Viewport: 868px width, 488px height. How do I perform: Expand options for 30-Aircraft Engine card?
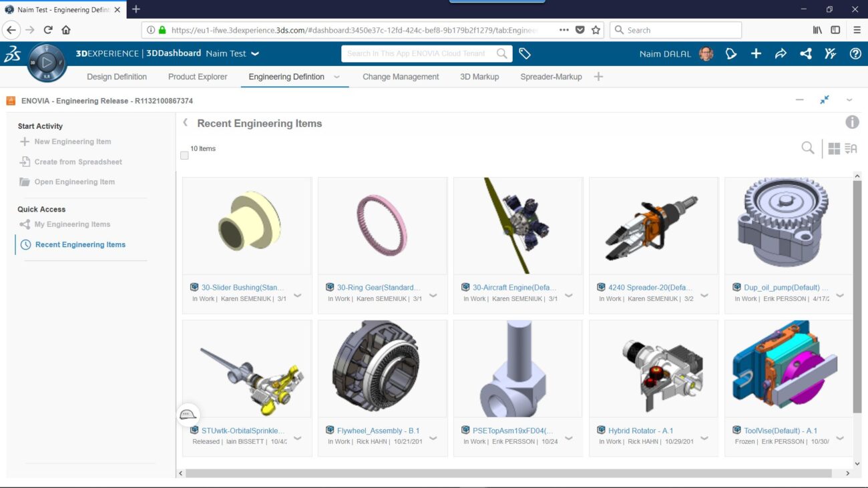coord(569,294)
